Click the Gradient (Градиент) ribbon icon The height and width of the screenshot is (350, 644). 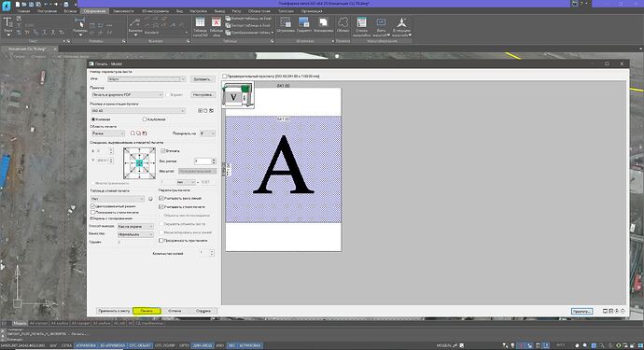(x=304, y=25)
